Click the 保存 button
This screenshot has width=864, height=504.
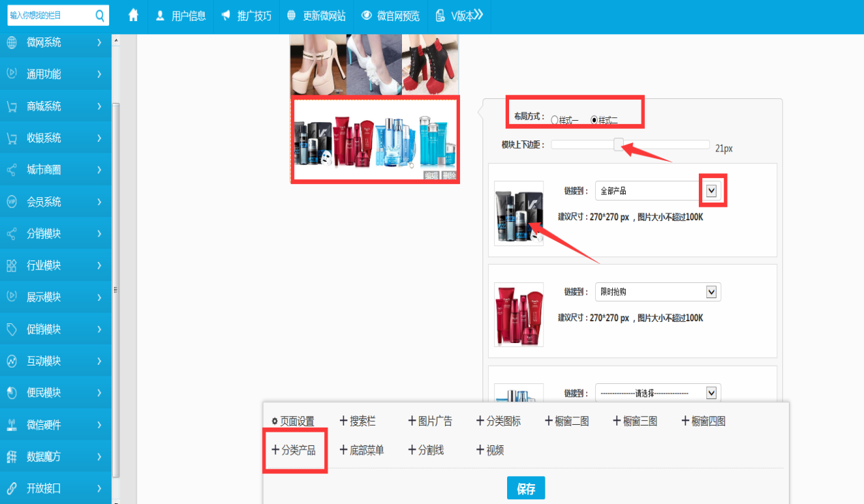525,488
